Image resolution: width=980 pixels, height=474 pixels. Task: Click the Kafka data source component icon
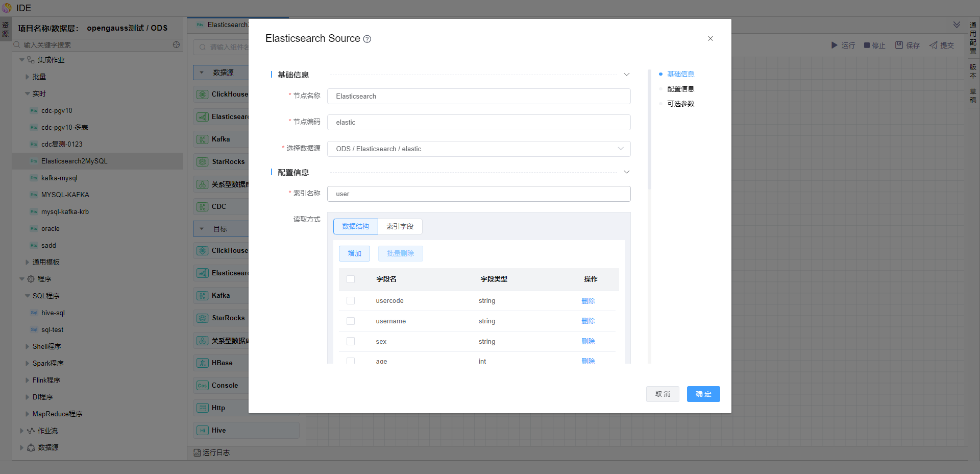coord(203,139)
